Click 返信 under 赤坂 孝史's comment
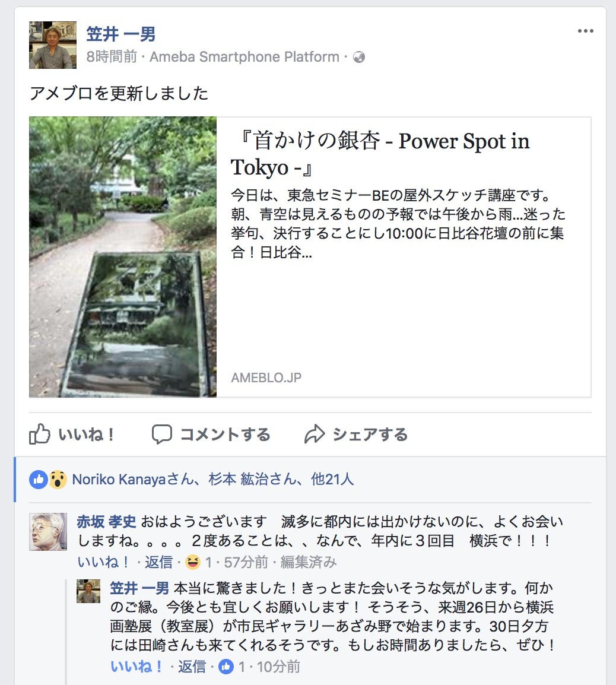 158,562
